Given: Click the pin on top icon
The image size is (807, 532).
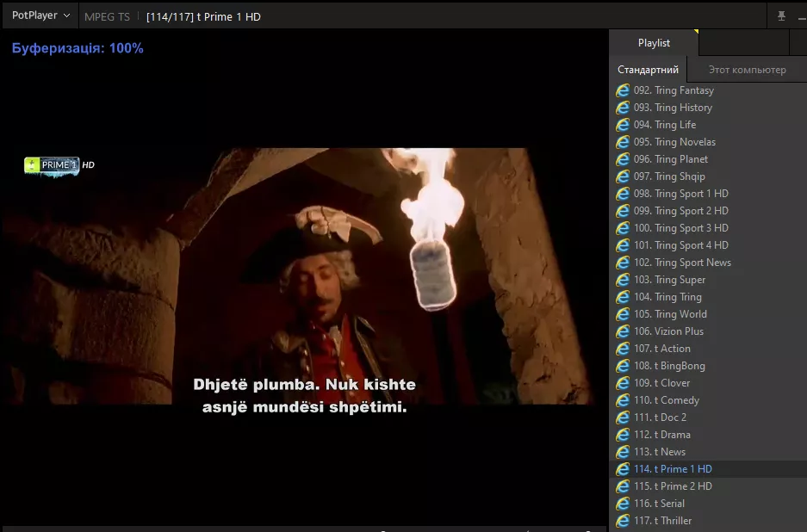Looking at the screenshot, I should [x=781, y=16].
